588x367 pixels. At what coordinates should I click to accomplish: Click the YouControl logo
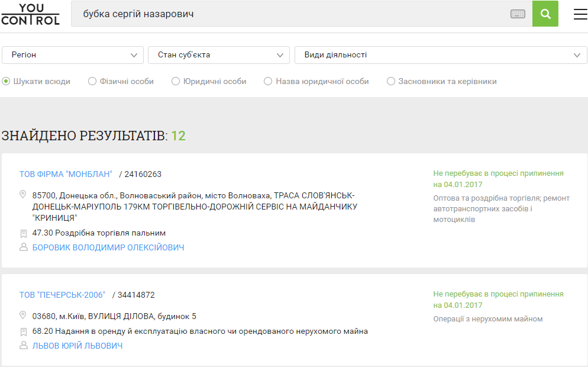(x=30, y=14)
